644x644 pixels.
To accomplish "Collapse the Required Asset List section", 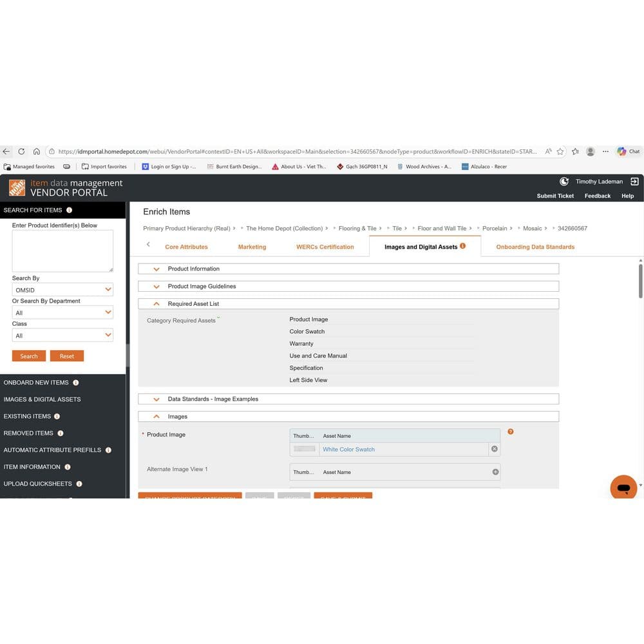I will tap(348, 303).
